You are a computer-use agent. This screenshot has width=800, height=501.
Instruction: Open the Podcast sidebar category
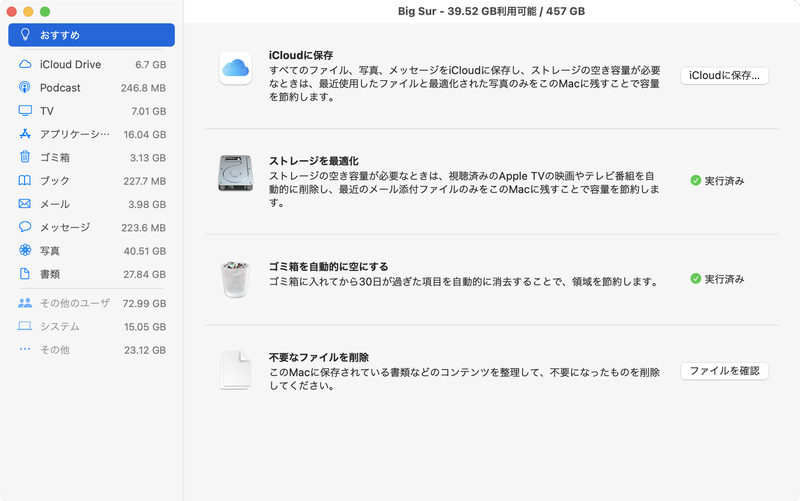(92, 88)
